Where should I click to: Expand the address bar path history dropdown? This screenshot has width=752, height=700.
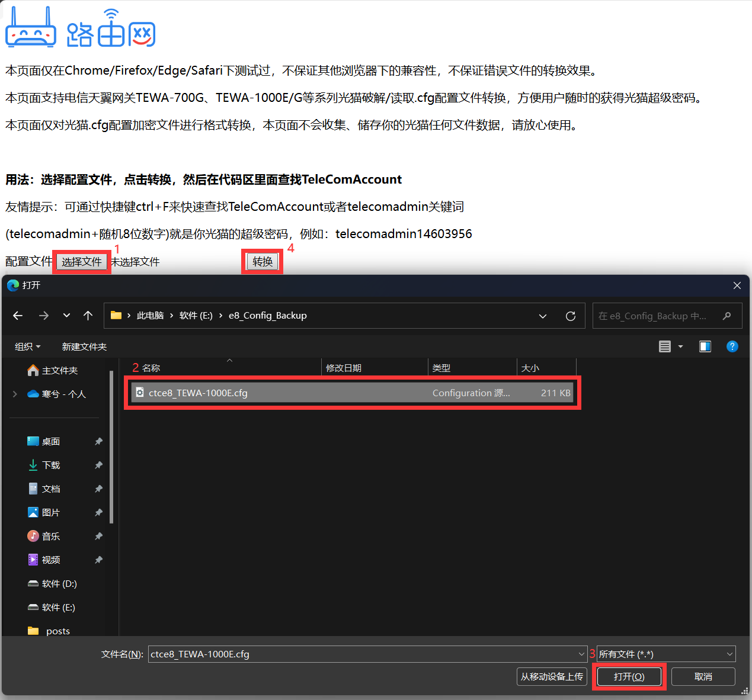point(543,316)
